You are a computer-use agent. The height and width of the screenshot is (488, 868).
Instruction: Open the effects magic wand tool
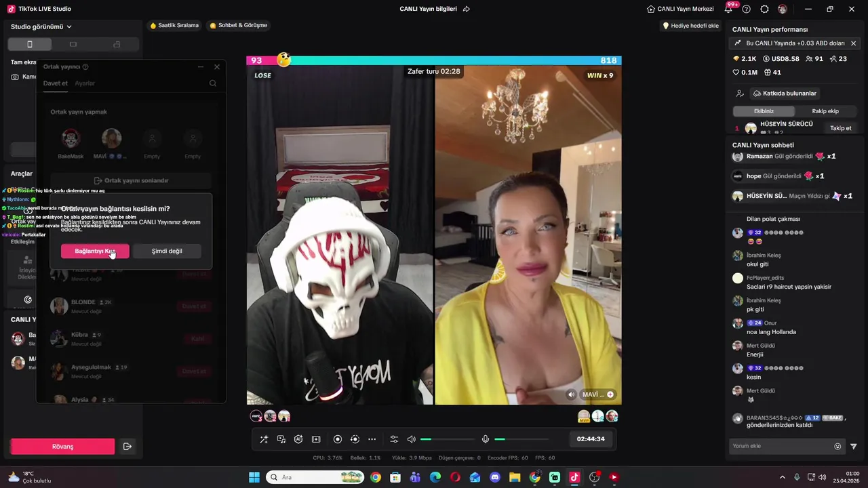click(264, 439)
